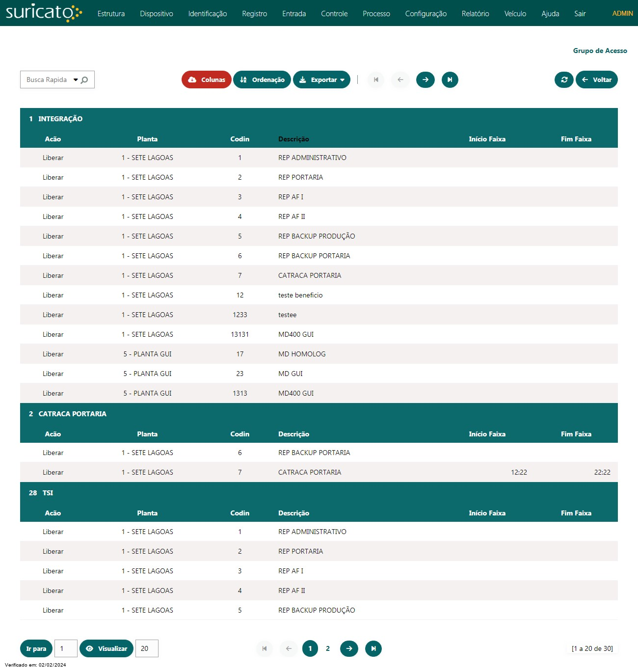638x672 pixels.
Task: Open the Busca Rapida dropdown arrow
Action: (76, 80)
